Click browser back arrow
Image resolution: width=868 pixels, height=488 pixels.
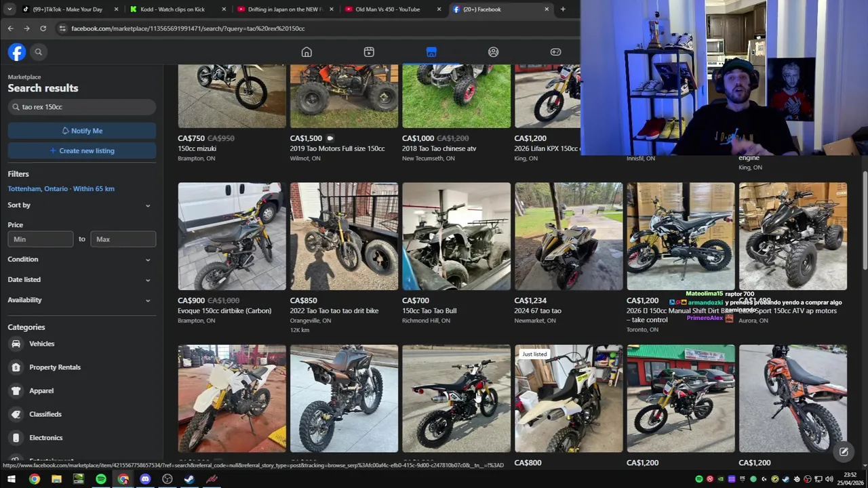pos(10,28)
